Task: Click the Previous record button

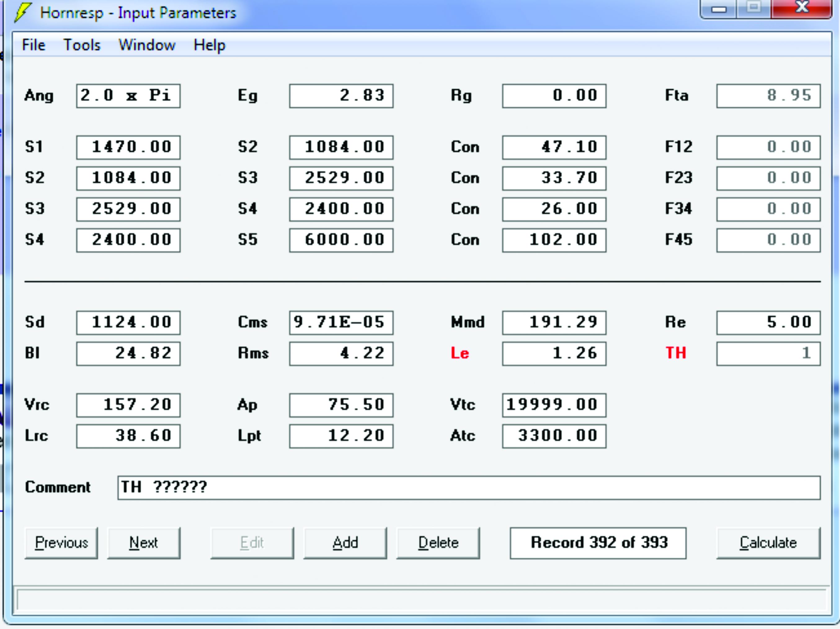Action: pyautogui.click(x=61, y=543)
